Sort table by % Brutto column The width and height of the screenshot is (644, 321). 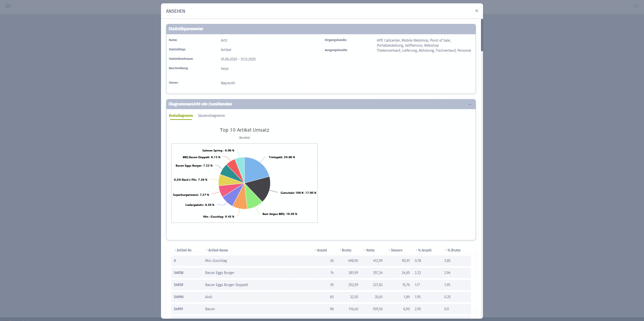point(453,250)
